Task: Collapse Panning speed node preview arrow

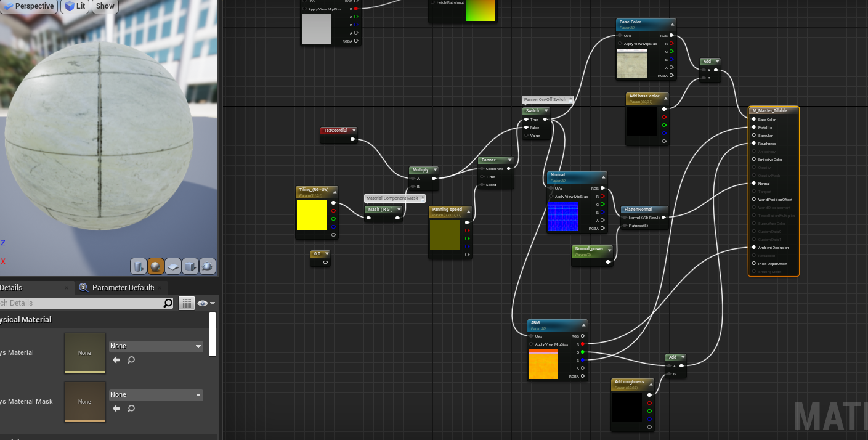Action: (x=468, y=211)
